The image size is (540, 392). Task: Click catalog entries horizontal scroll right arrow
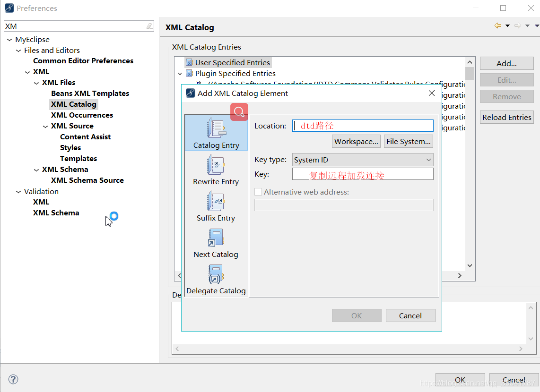point(460,275)
